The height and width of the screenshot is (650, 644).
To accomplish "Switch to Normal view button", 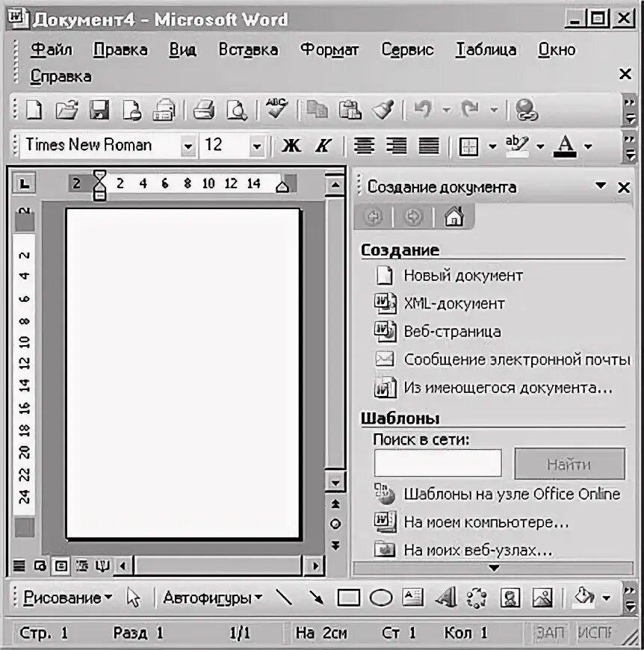I will tap(19, 566).
